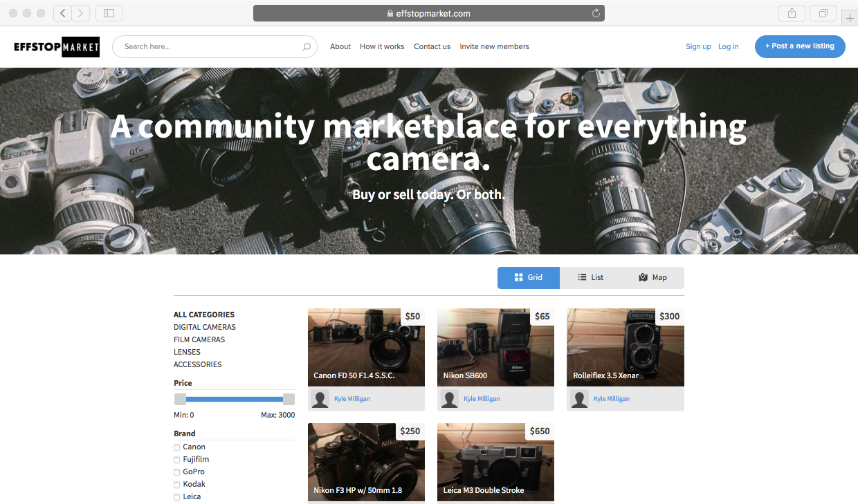Image resolution: width=858 pixels, height=504 pixels.
Task: Open the Leica M3 Double Stroke listing
Action: pyautogui.click(x=495, y=462)
